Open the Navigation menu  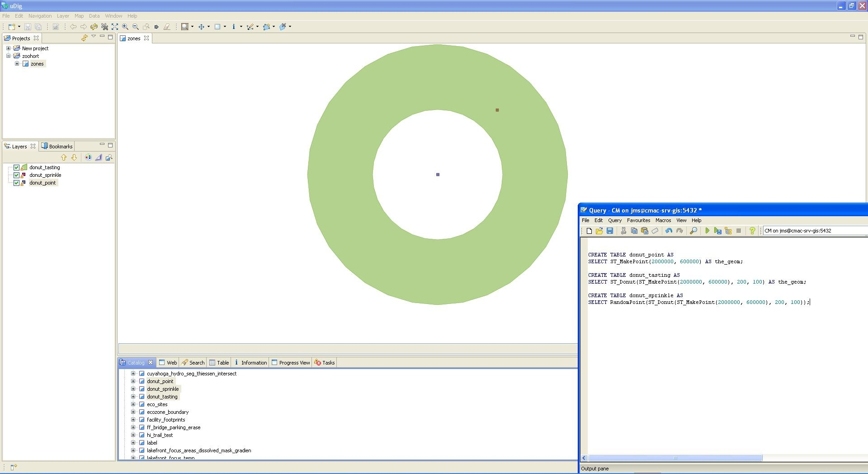(40, 16)
